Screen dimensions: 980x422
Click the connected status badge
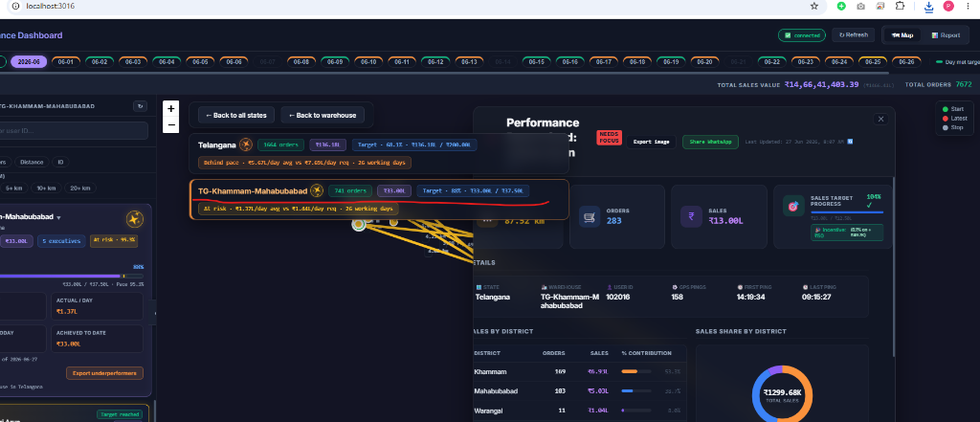(802, 35)
